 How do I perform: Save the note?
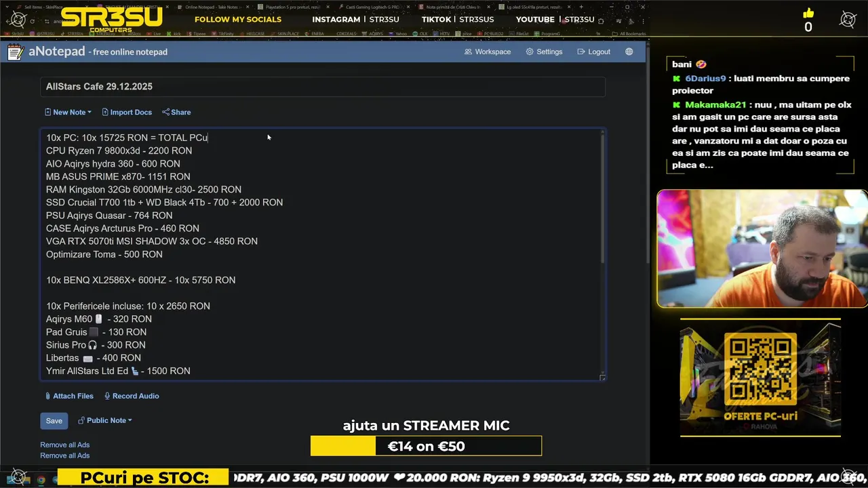54,421
